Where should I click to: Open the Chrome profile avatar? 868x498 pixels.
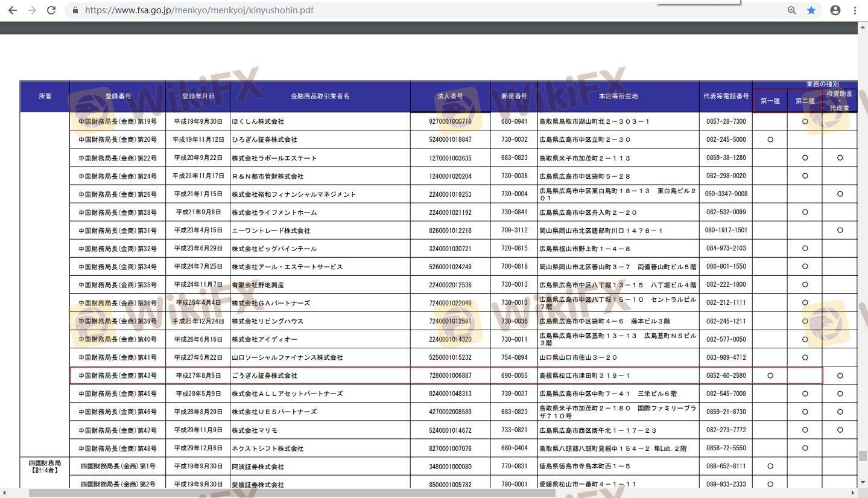[x=835, y=10]
